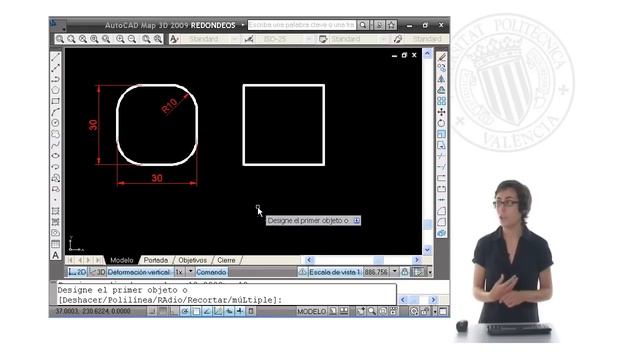Select the Ellipse tool
Screen dimensions: 640x360
click(56, 156)
